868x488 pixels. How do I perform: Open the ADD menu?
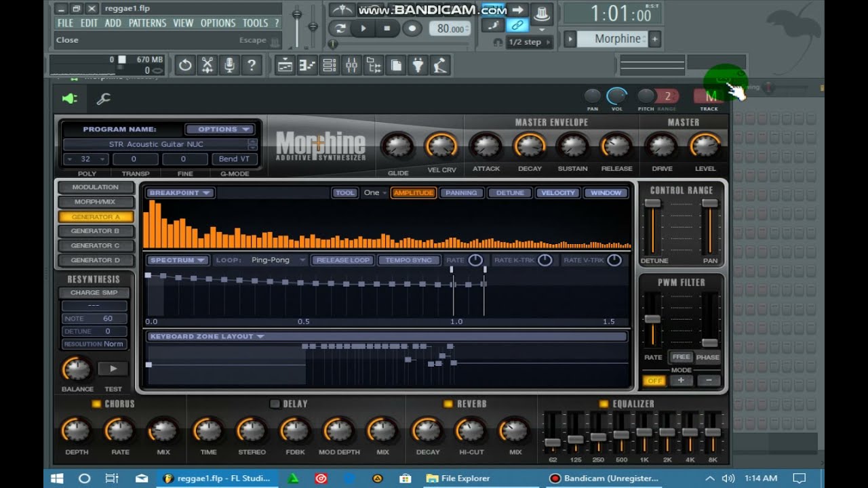(113, 23)
